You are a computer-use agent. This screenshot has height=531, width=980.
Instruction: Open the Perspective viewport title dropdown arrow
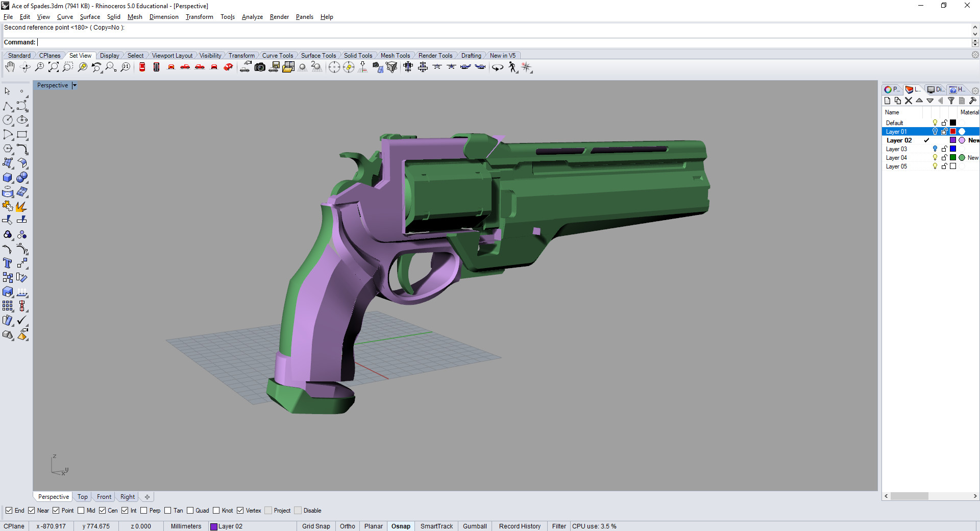tap(74, 85)
